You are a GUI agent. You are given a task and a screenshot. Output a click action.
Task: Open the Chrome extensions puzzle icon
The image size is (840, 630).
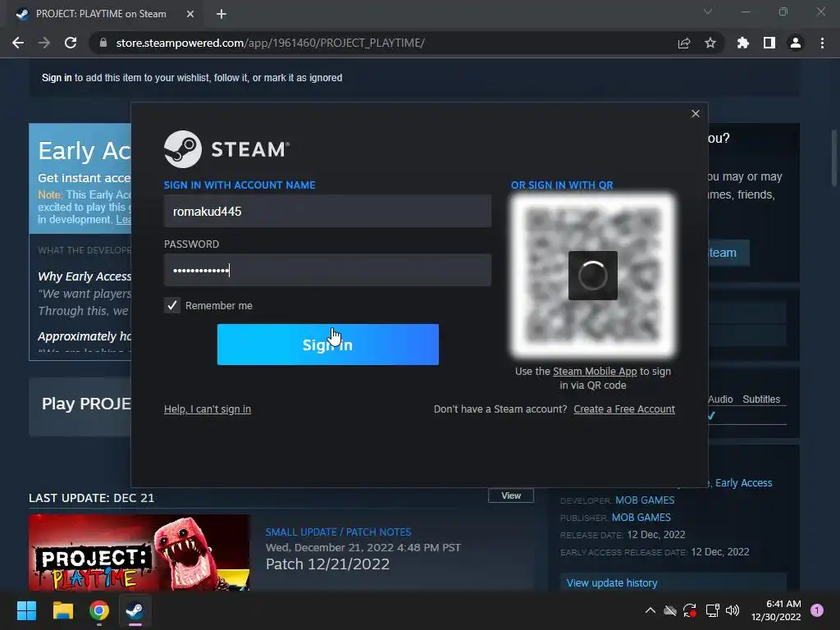743,43
